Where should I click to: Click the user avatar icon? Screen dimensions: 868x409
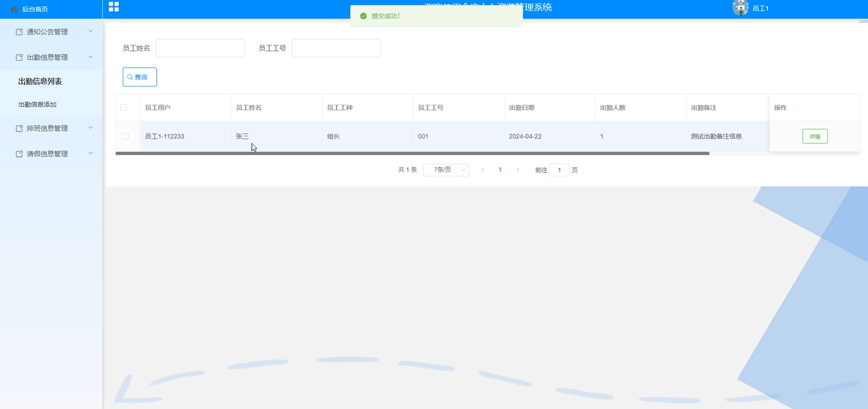pyautogui.click(x=740, y=8)
